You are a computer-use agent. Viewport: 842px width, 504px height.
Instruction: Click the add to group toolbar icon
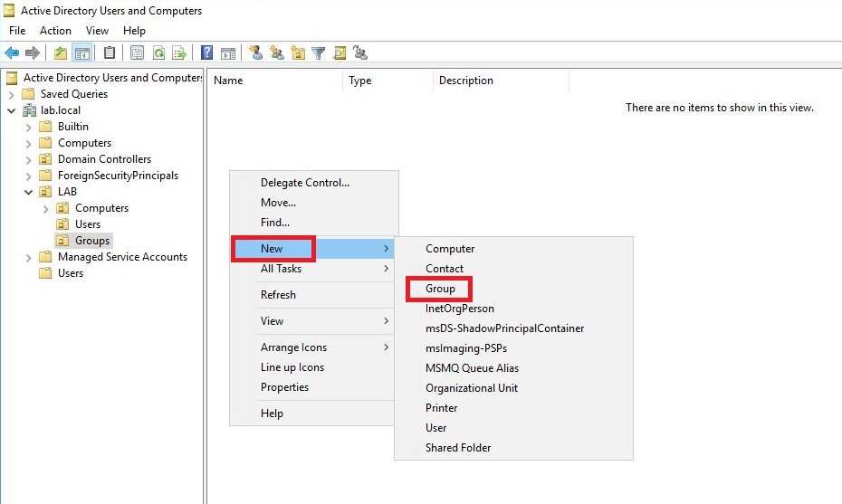coord(360,52)
